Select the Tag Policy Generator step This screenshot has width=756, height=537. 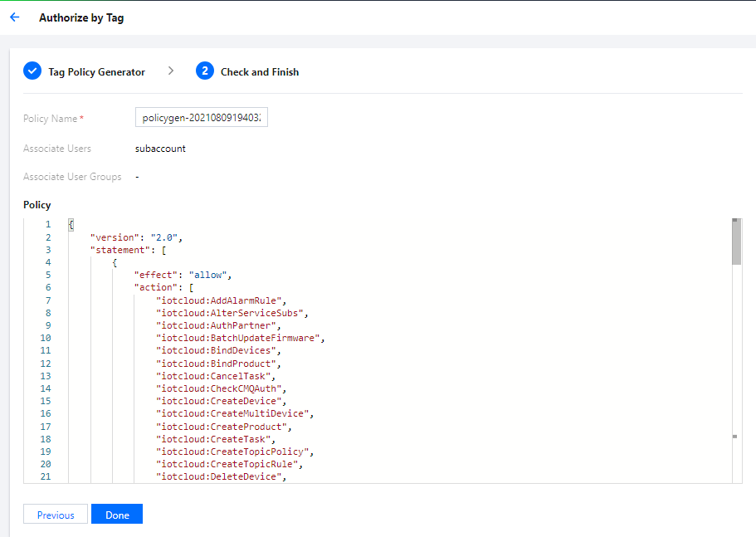click(96, 72)
